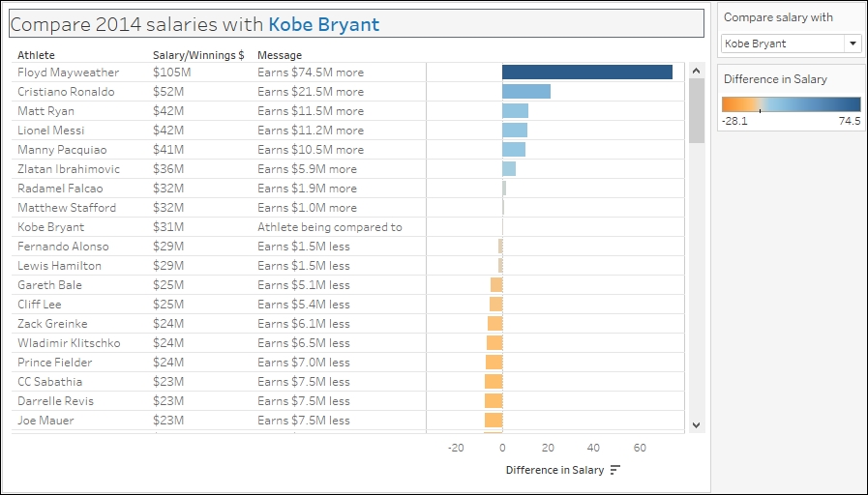Screen dimensions: 868x495
Task: Click the Difference in Salary color gradient legend
Action: (791, 104)
